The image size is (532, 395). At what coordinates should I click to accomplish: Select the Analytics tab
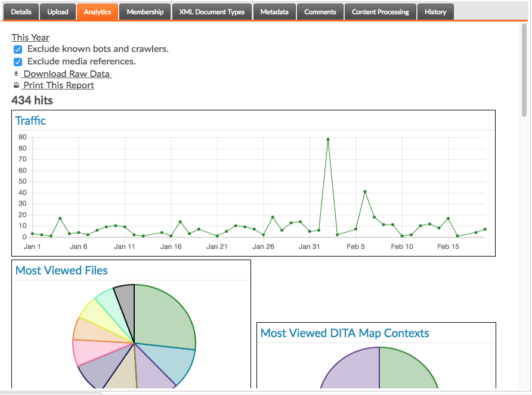(x=97, y=12)
